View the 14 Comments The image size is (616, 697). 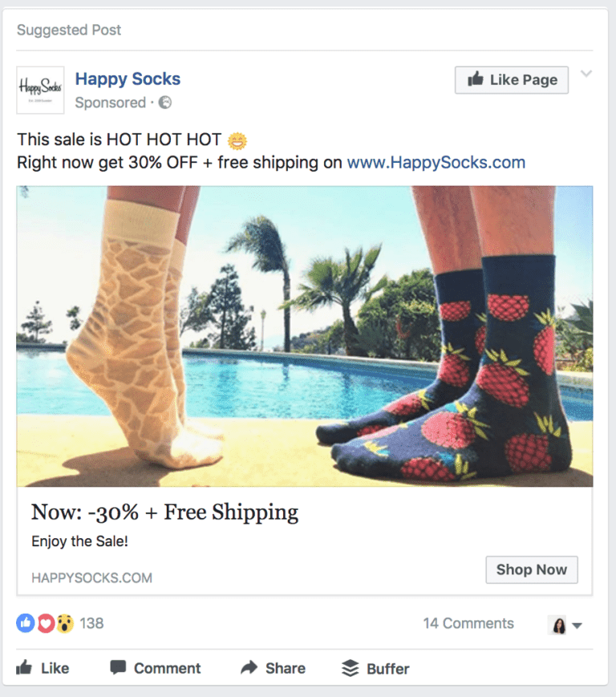click(x=468, y=623)
